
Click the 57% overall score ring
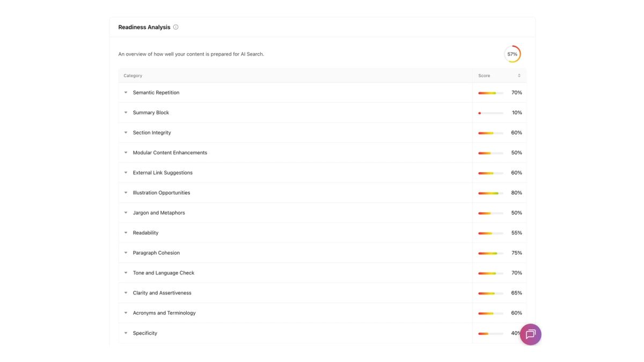[513, 54]
